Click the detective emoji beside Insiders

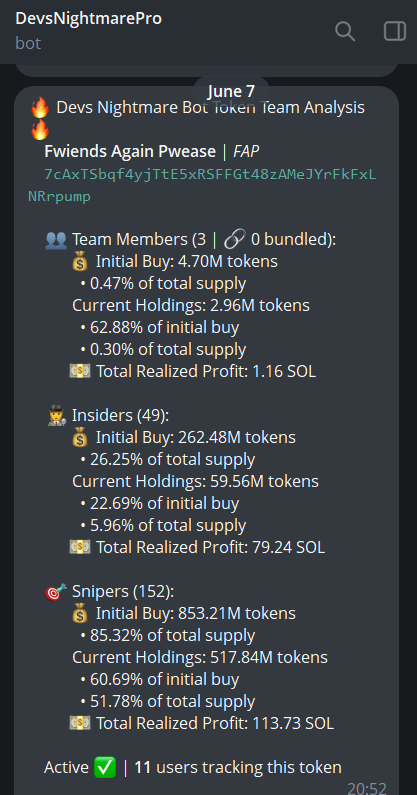pyautogui.click(x=57, y=415)
